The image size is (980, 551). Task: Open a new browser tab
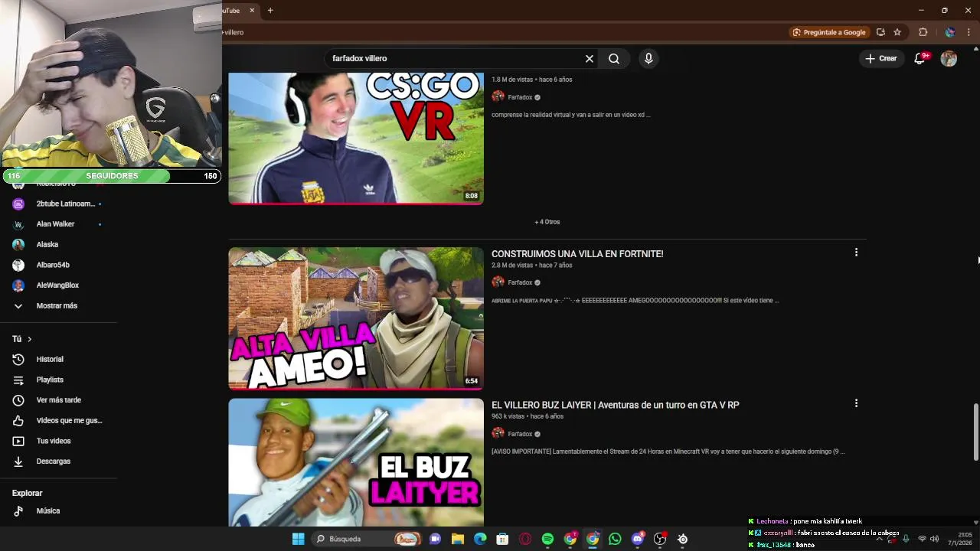270,10
